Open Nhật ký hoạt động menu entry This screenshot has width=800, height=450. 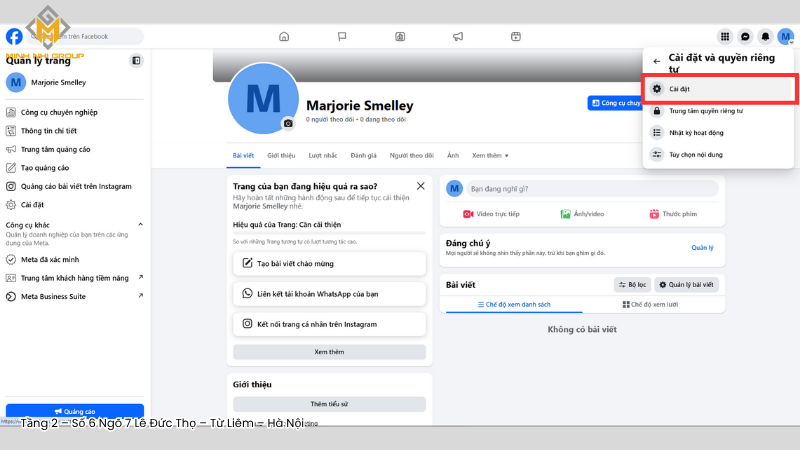coord(696,133)
